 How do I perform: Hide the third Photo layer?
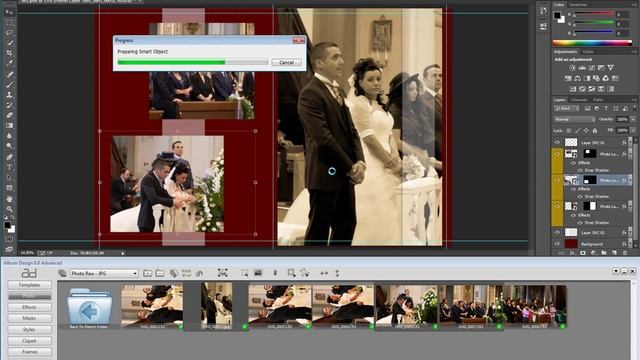pyautogui.click(x=557, y=206)
